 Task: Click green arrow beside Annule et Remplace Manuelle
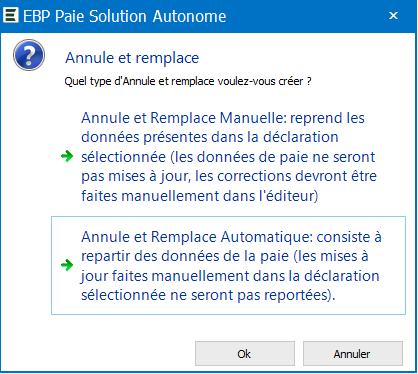pyautogui.click(x=67, y=156)
